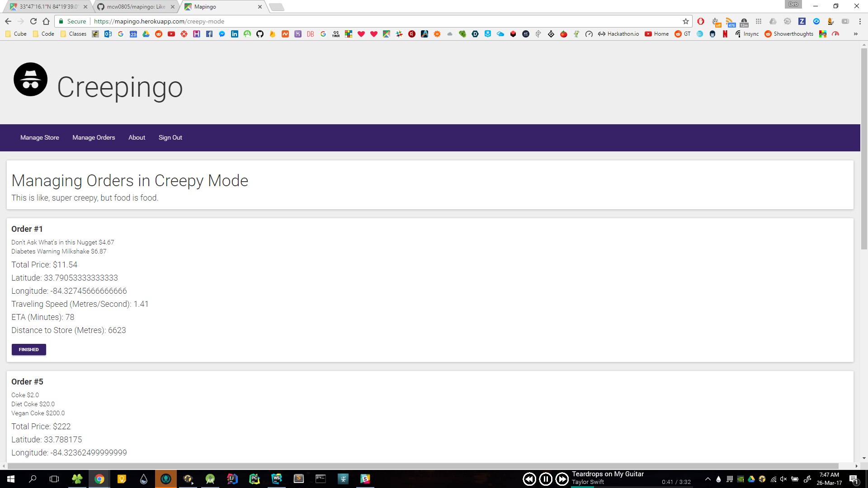Expand the bookmarks overflow chevron
The image size is (868, 488).
pyautogui.click(x=855, y=34)
